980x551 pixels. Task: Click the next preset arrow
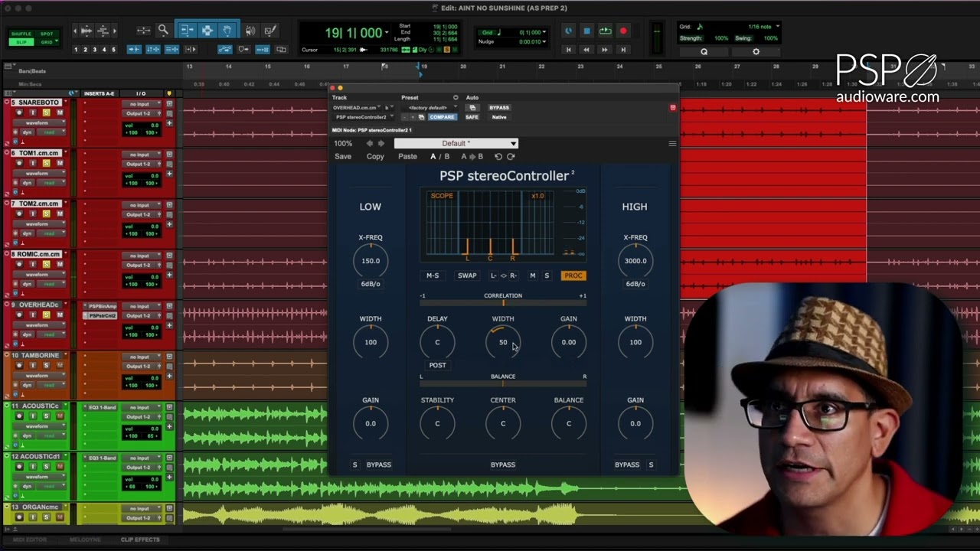tap(381, 144)
